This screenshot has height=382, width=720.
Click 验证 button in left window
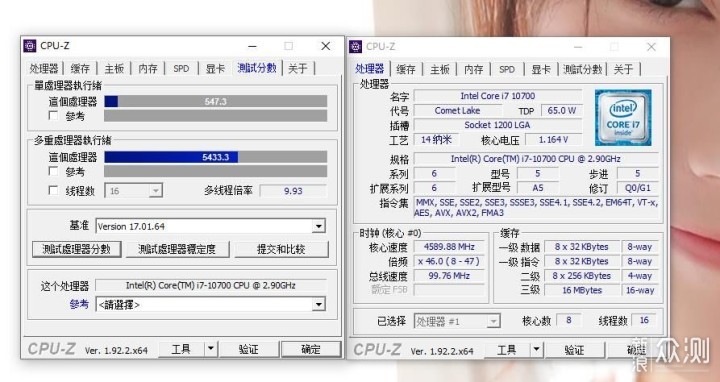coord(248,349)
